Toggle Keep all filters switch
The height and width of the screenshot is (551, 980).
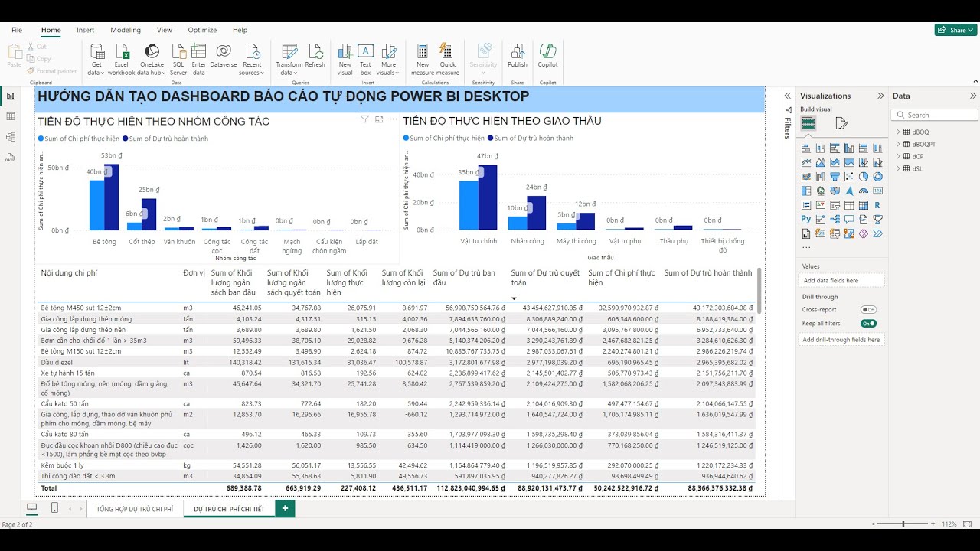(868, 324)
